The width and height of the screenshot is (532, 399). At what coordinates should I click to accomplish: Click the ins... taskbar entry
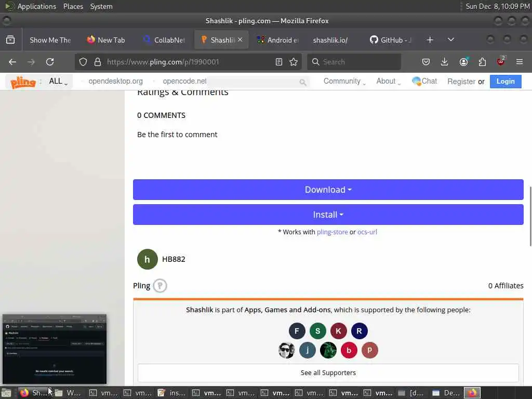tap(171, 393)
